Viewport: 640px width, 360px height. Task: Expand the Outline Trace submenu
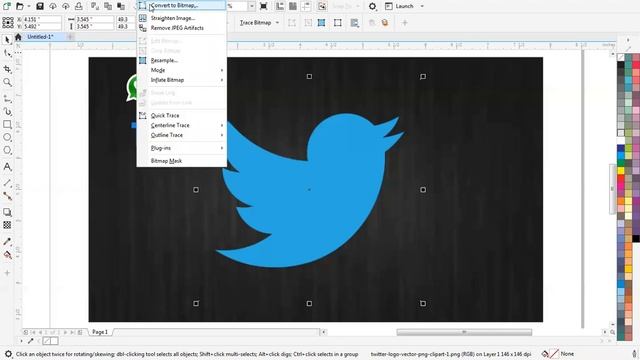182,135
